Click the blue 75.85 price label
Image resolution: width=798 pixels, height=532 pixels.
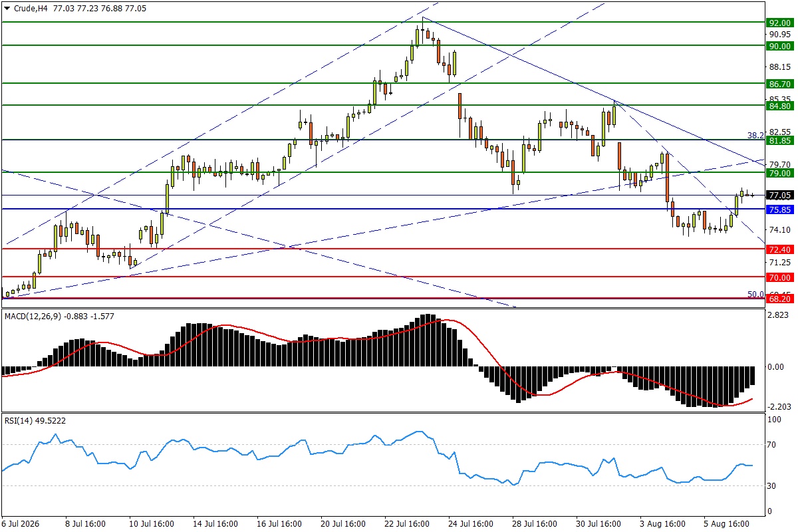point(779,209)
